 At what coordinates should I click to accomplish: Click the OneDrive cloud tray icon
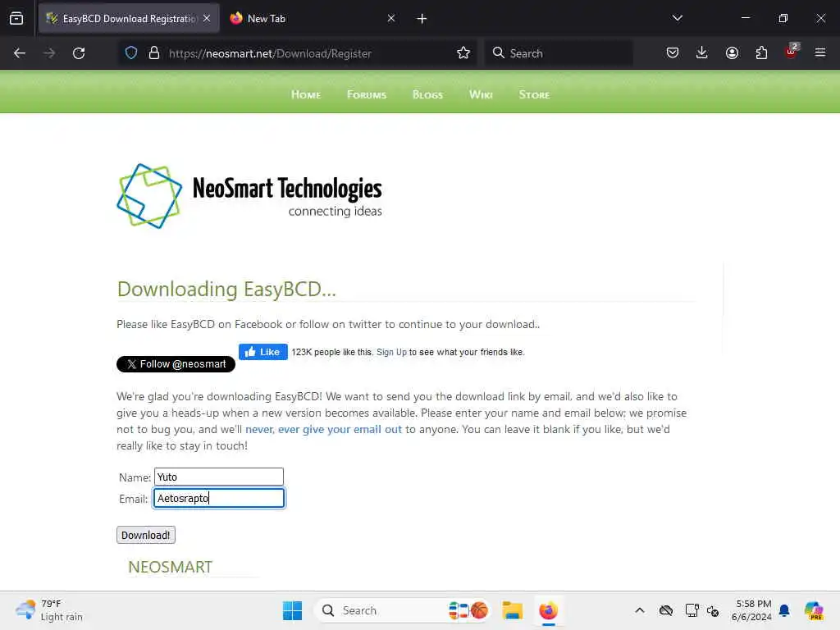(x=666, y=610)
